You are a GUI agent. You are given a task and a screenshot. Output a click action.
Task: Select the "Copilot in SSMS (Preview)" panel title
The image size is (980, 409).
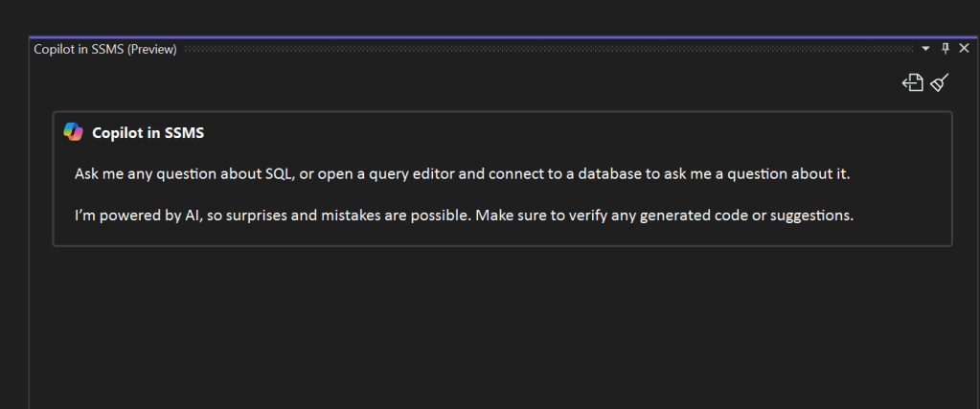click(x=104, y=49)
